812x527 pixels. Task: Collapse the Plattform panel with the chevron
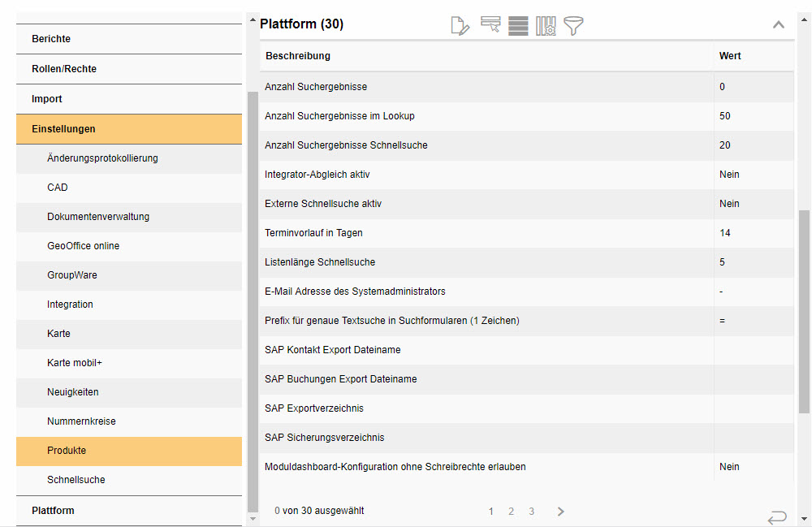pos(778,24)
